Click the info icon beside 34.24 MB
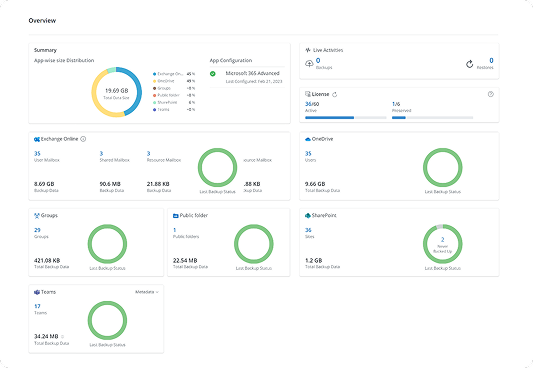The height and width of the screenshot is (368, 533). tap(63, 336)
